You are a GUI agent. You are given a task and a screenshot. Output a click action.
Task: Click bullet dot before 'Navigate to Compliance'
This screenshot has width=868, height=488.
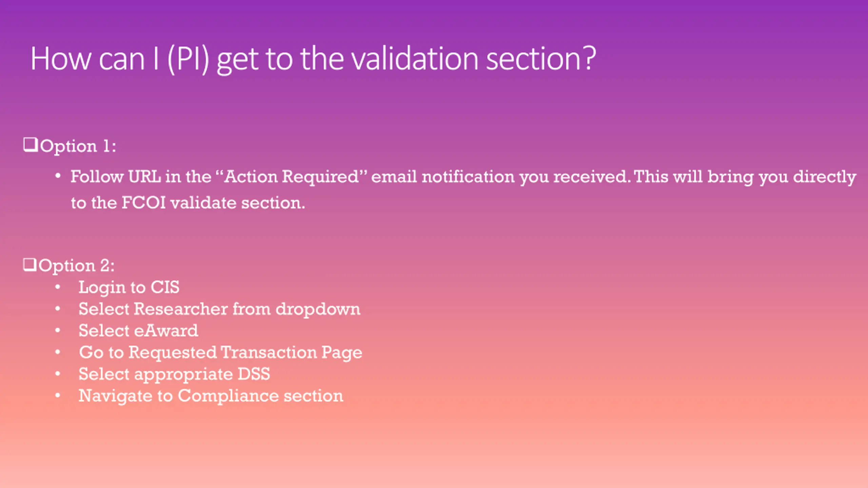[58, 395]
